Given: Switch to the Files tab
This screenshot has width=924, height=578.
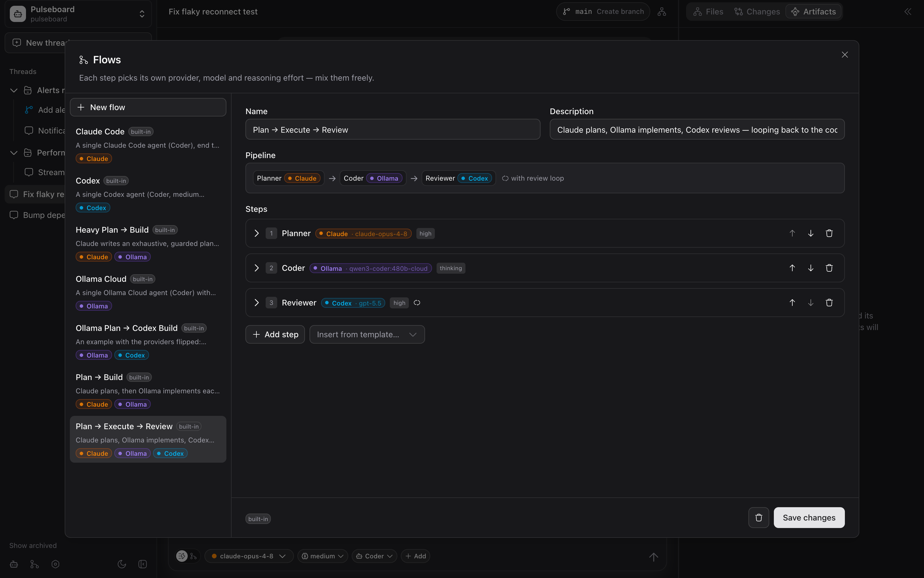Looking at the screenshot, I should coord(709,12).
